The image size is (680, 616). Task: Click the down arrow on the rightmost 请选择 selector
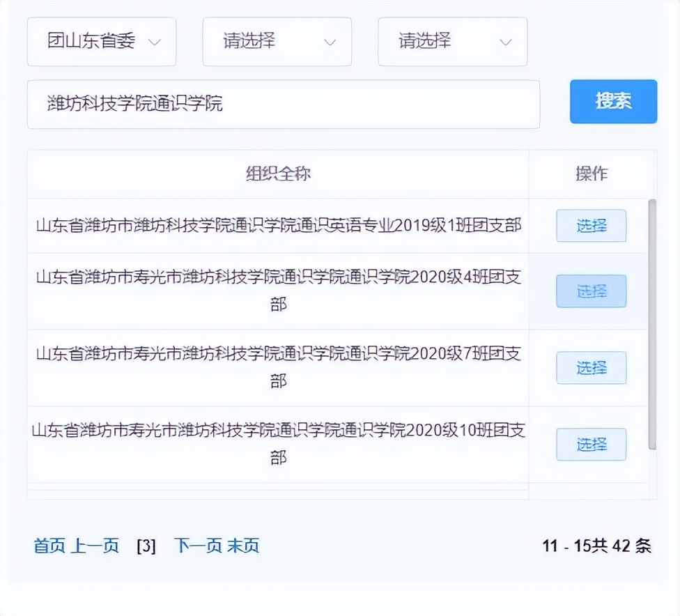[506, 42]
